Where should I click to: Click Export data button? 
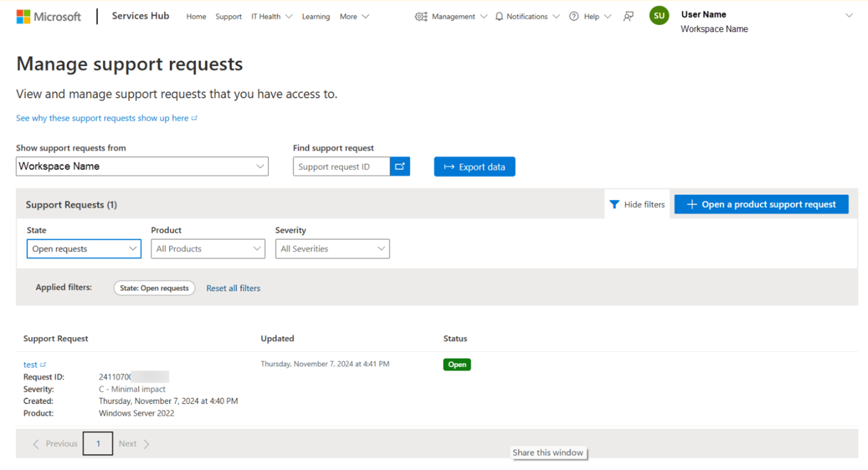click(x=475, y=167)
